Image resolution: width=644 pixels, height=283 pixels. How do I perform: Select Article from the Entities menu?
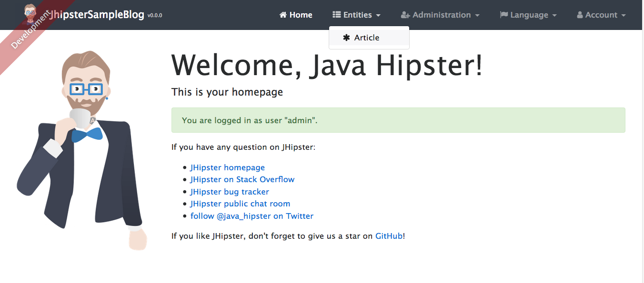367,37
